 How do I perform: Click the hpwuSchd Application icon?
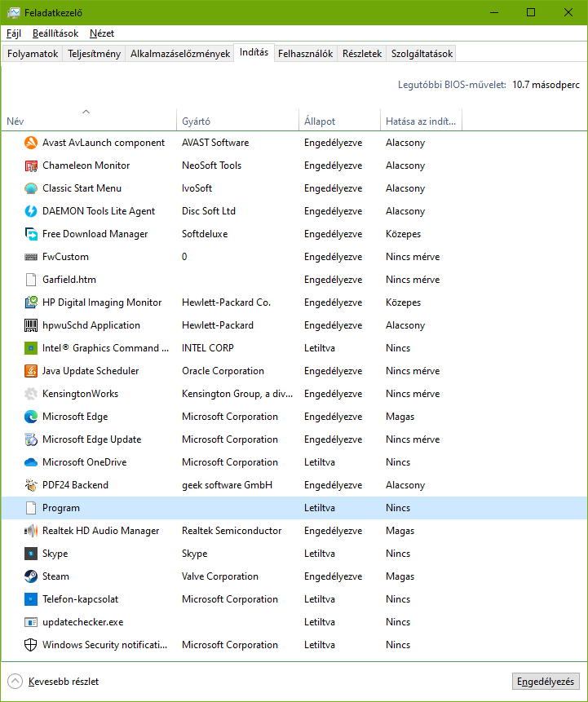(x=31, y=325)
